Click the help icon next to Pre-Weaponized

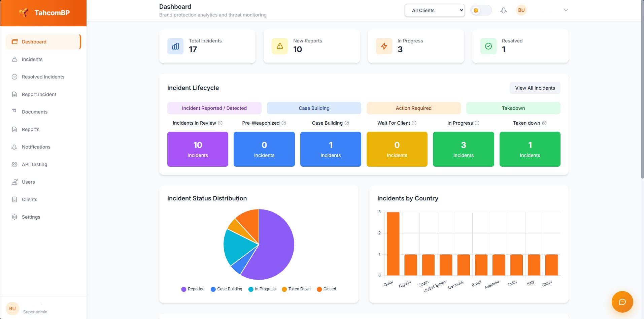coord(284,123)
